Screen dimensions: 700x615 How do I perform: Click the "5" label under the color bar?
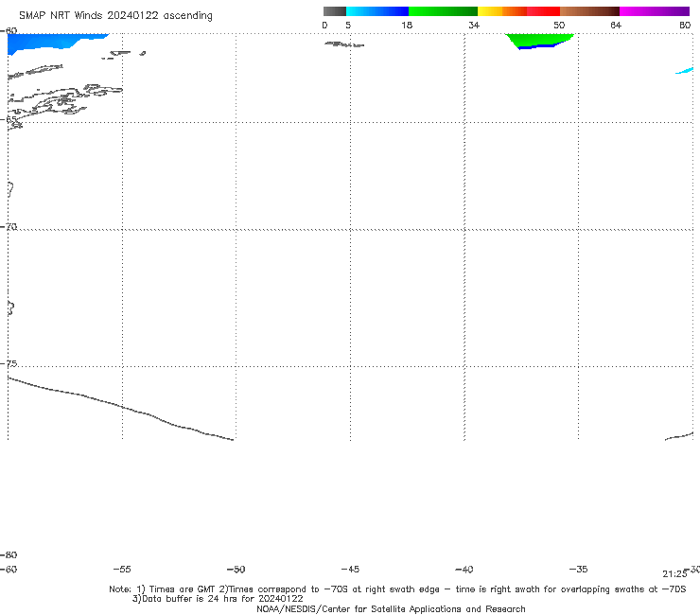(x=348, y=25)
